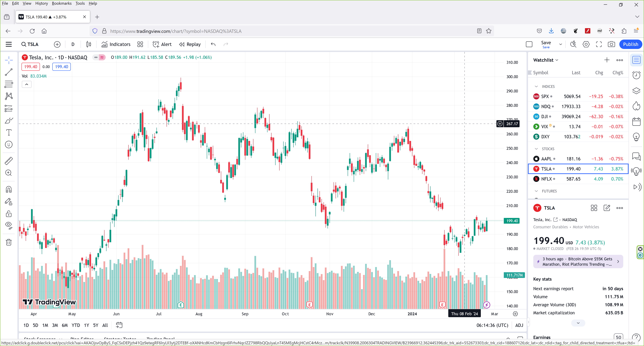Open the daily interval D selector
This screenshot has width=644, height=346.
pos(73,44)
